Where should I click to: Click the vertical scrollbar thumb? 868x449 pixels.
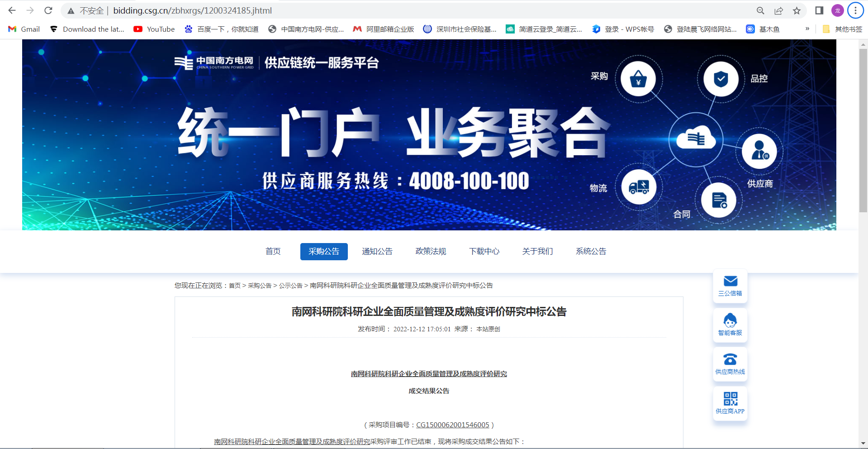(863, 130)
